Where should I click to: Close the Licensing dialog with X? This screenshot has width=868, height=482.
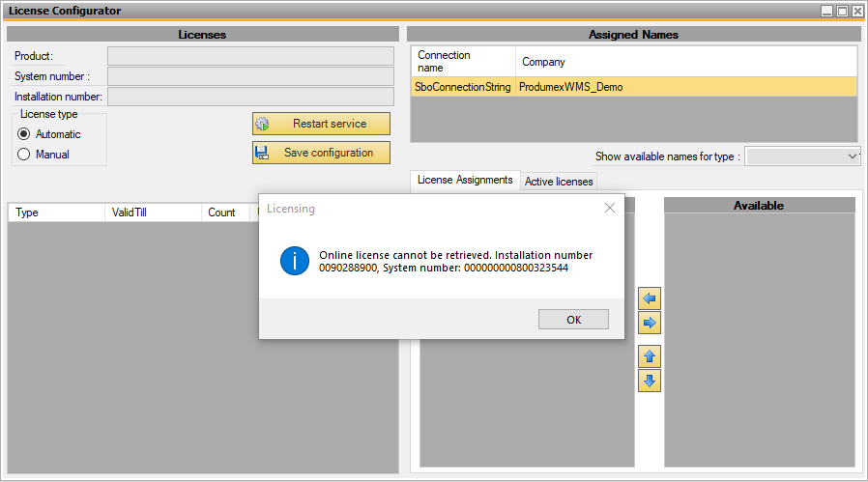coord(610,208)
